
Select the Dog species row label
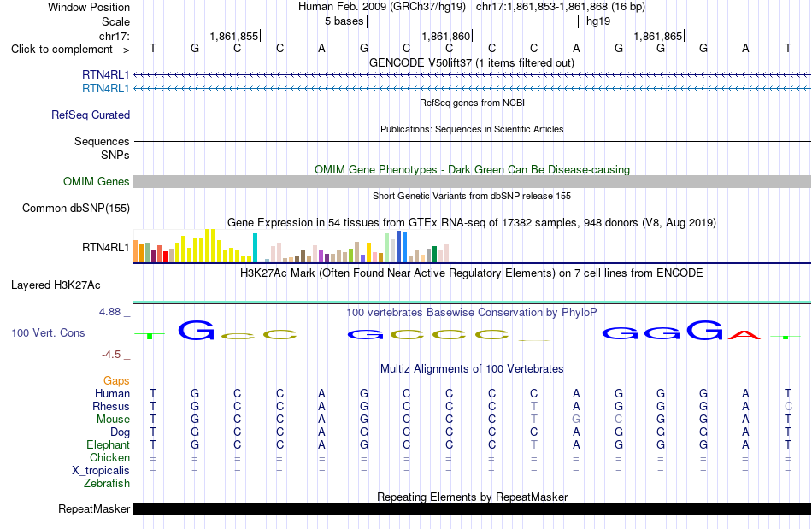point(120,432)
